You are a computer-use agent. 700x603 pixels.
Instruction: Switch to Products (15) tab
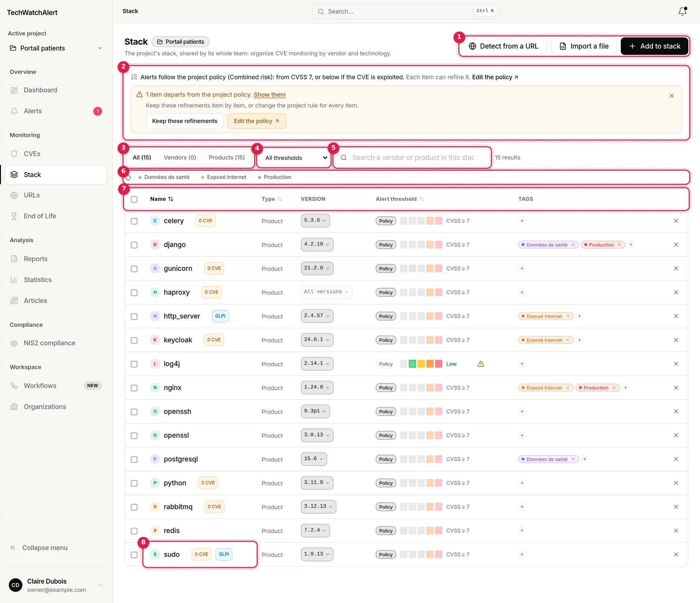pyautogui.click(x=227, y=158)
